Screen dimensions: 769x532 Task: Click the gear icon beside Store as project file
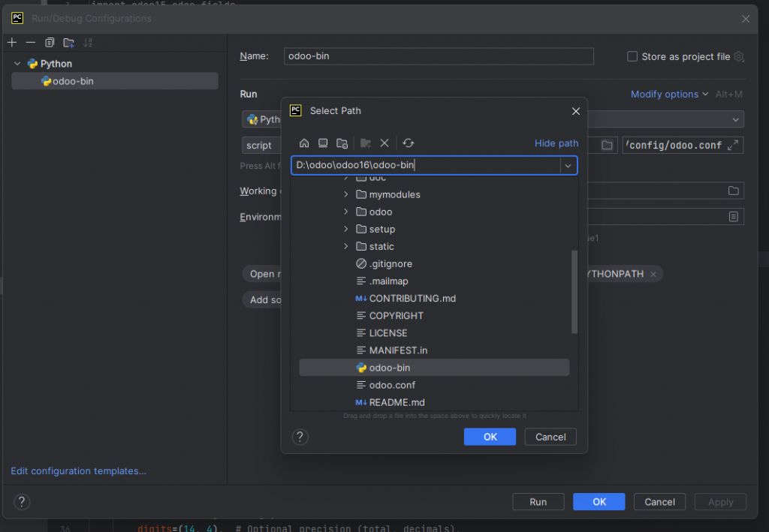739,57
